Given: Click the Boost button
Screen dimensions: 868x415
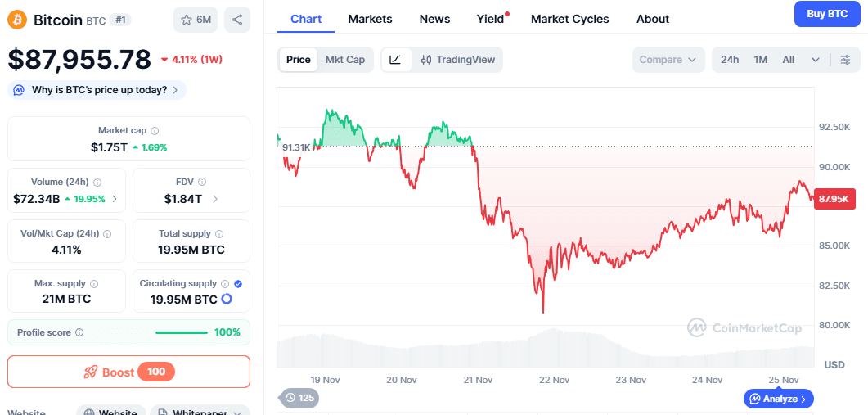Looking at the screenshot, I should point(128,372).
